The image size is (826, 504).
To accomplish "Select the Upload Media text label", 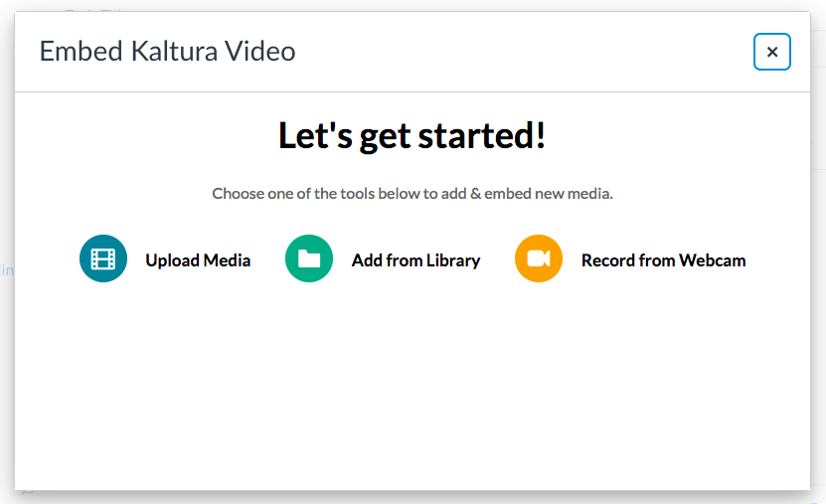I will coord(198,260).
